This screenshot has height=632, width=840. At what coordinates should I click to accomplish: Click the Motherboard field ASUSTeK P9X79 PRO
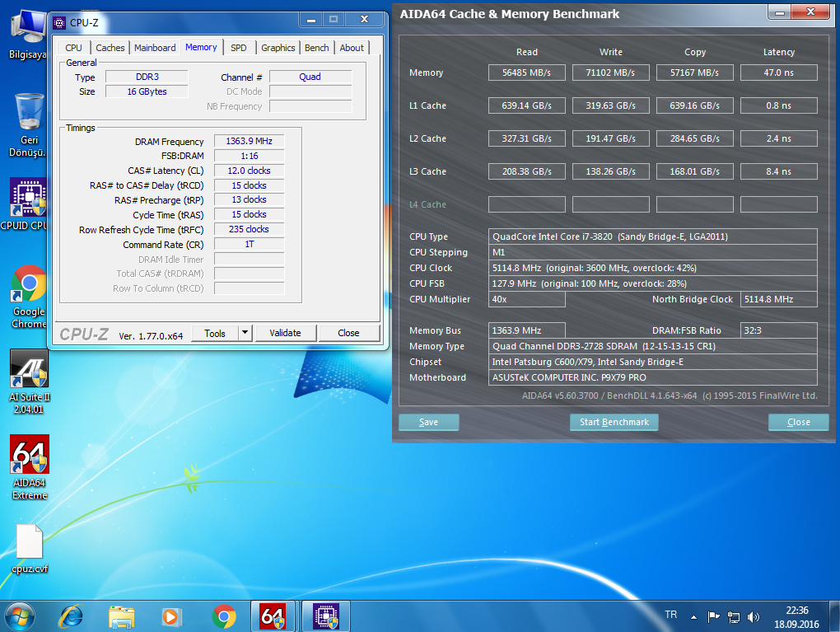(x=653, y=377)
